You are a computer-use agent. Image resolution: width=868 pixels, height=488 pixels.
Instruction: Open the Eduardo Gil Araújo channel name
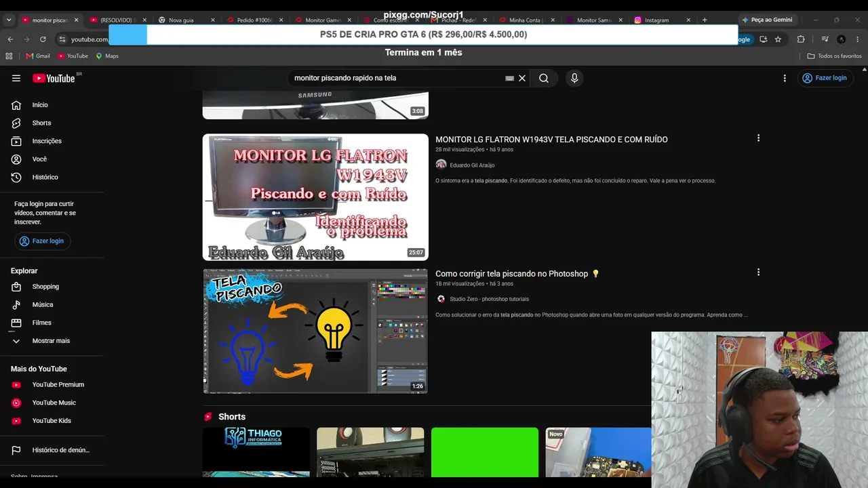(x=472, y=165)
